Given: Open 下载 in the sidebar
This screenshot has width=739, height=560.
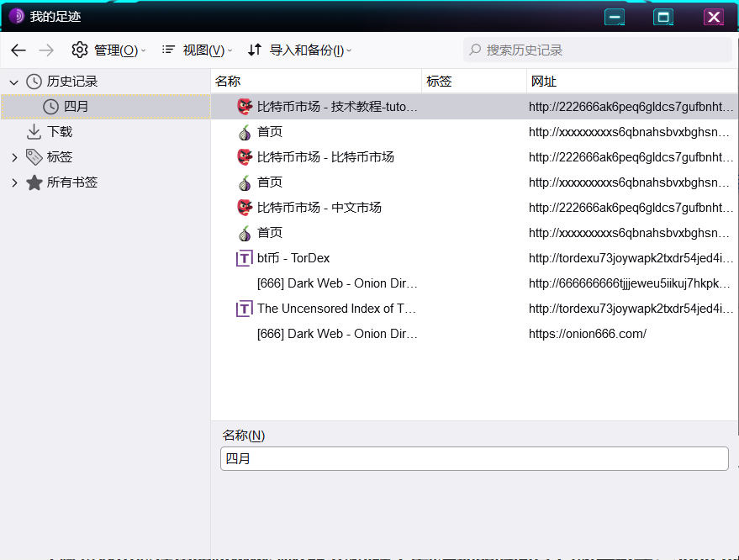Looking at the screenshot, I should (x=60, y=132).
